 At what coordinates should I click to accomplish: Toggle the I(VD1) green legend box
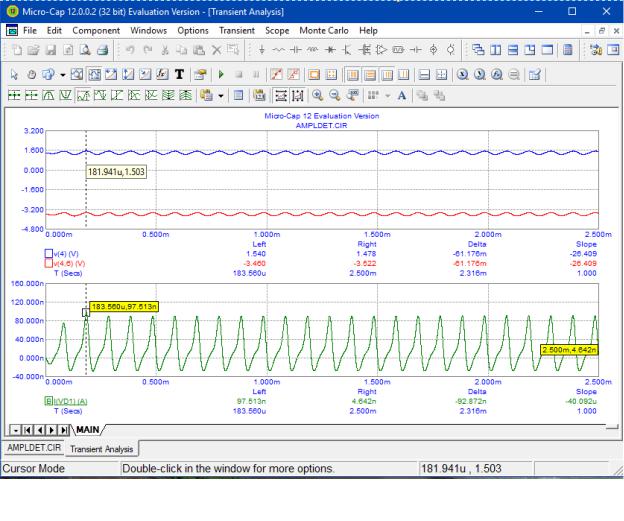(48, 401)
